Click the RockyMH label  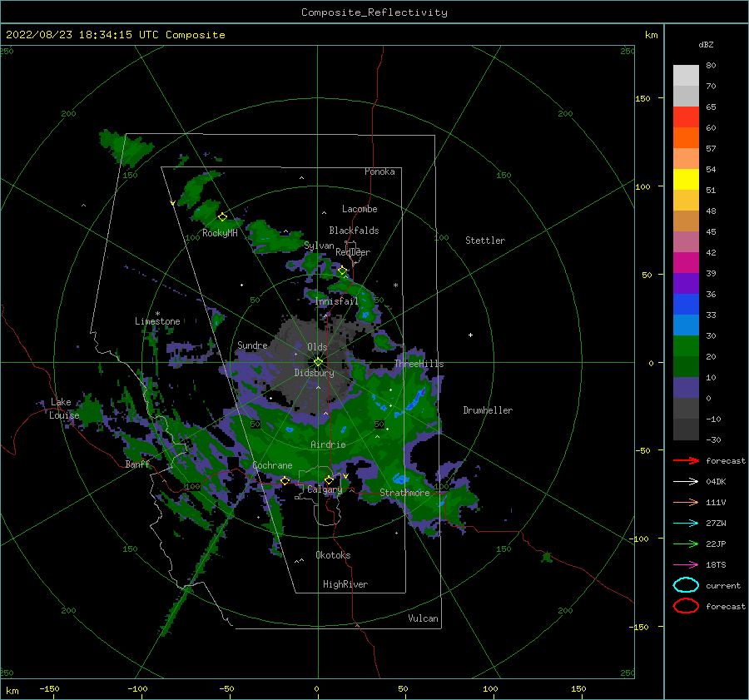pos(220,233)
